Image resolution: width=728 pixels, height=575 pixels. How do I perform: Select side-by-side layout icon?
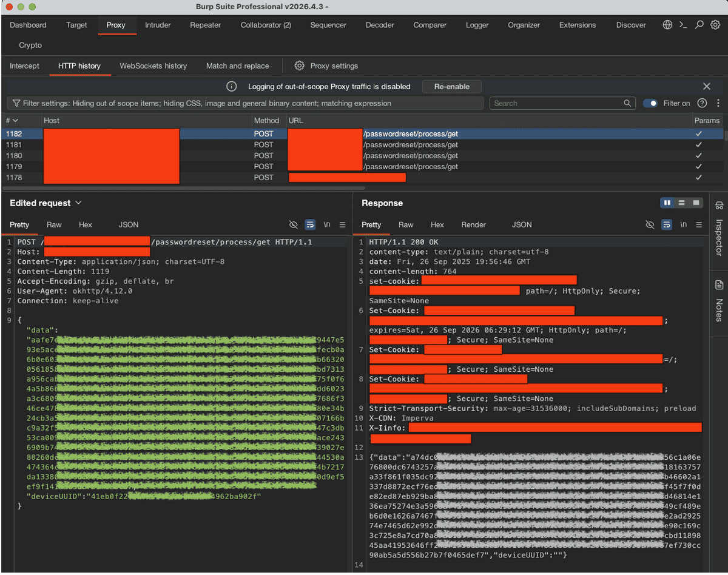point(667,203)
